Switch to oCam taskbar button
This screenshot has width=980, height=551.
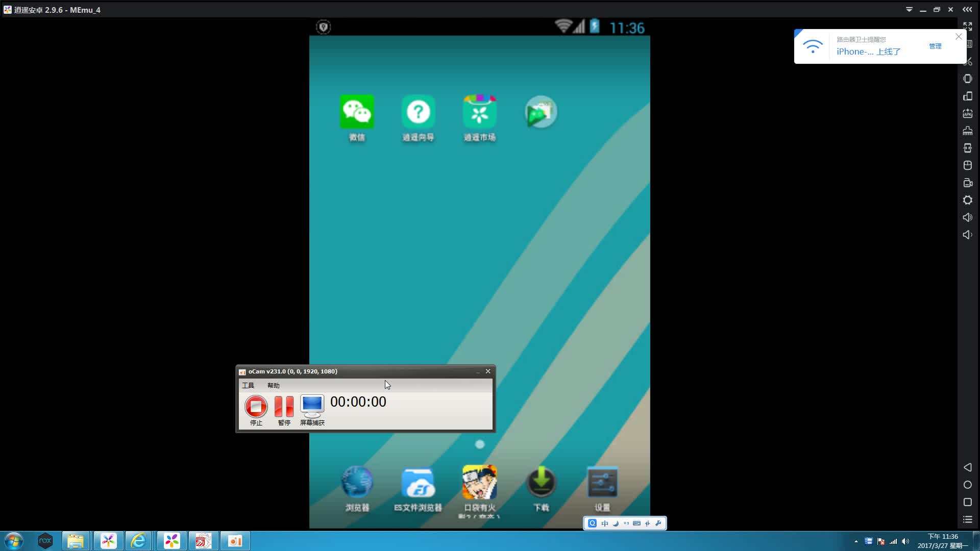(x=235, y=541)
